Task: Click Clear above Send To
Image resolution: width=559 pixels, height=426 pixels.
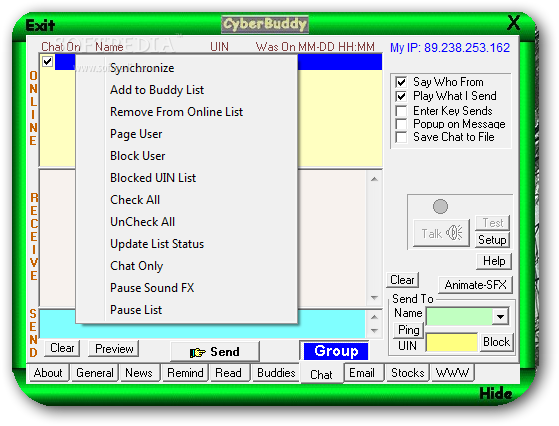Action: 402,280
